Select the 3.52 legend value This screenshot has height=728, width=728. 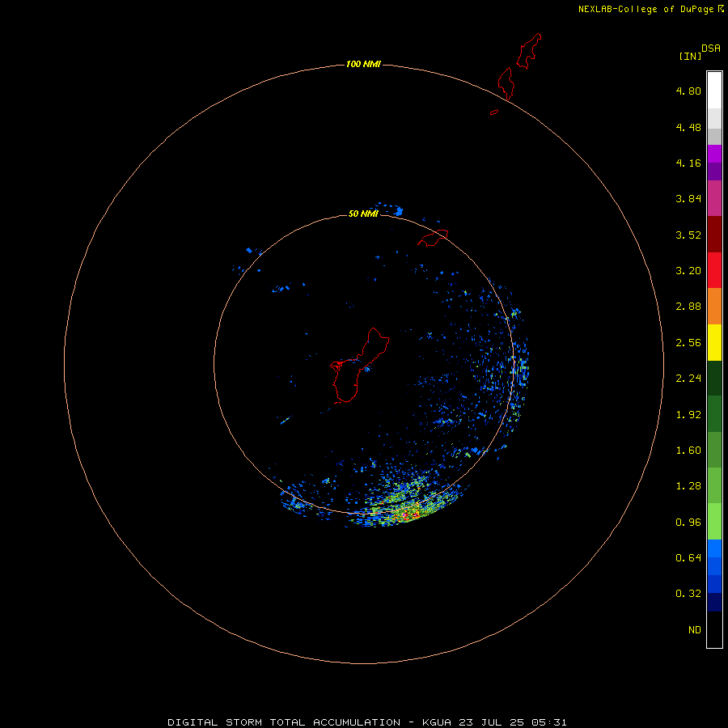688,235
